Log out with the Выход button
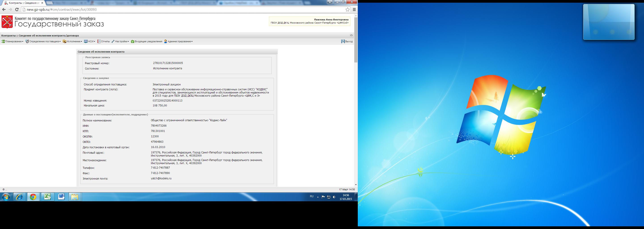Screen dimensions: 644x229 [347, 42]
